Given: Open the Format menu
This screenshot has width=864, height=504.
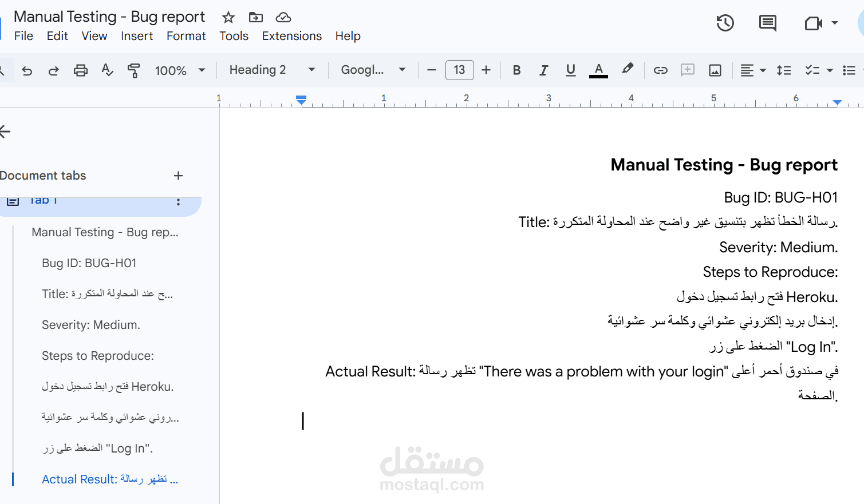Looking at the screenshot, I should point(186,36).
